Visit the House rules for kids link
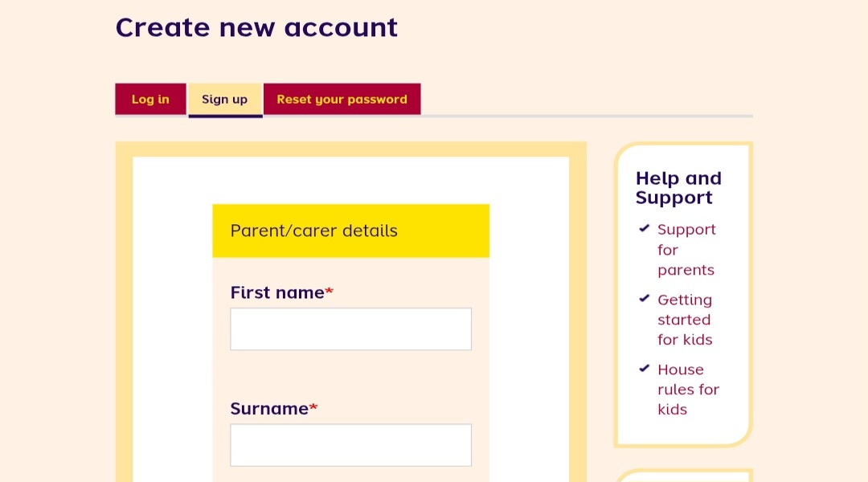This screenshot has height=482, width=868. tap(688, 390)
